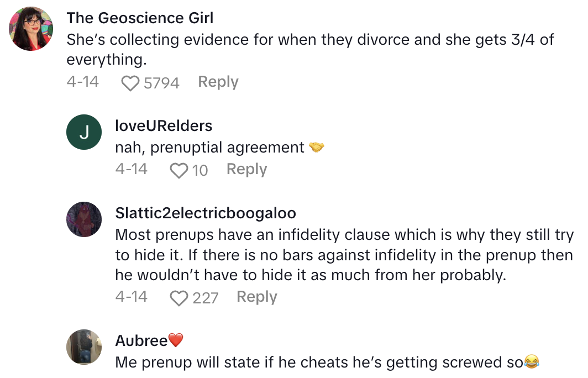
Task: Click the 227 like count
Action: (x=205, y=298)
